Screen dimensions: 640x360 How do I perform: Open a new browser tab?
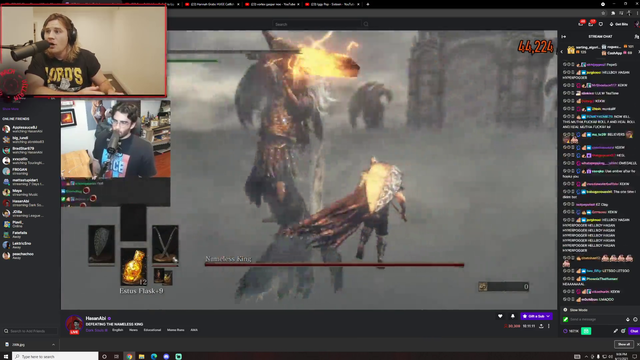click(368, 4)
